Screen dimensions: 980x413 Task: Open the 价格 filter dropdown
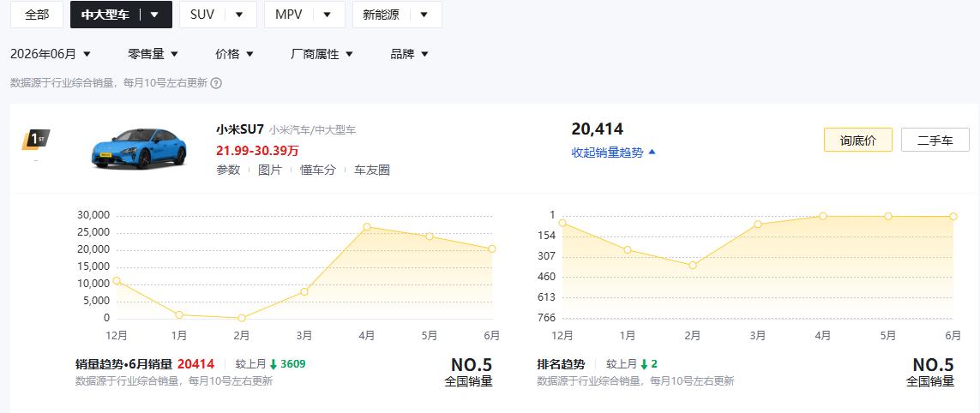pos(234,54)
